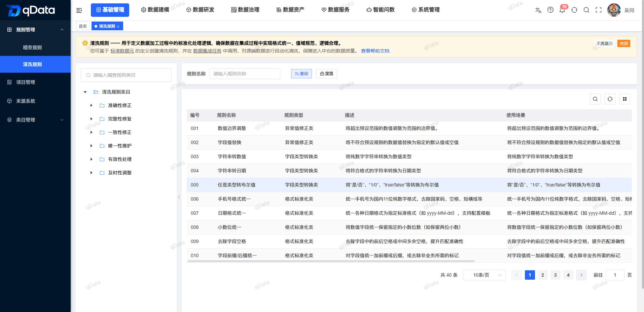This screenshot has width=644, height=312.
Task: Click the header refresh icon
Action: click(574, 10)
